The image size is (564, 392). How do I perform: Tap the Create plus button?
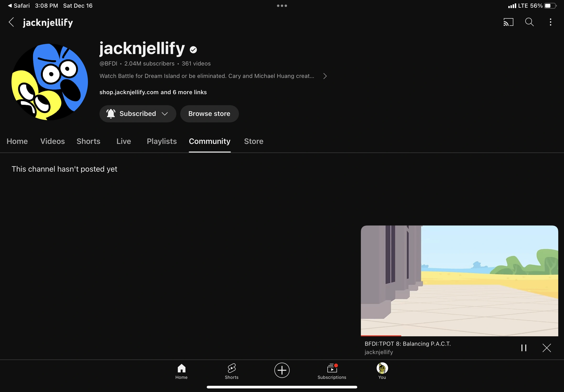(x=282, y=370)
